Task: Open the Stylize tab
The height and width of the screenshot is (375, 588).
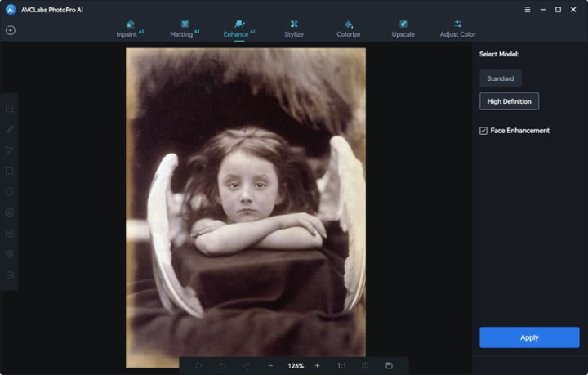Action: [294, 29]
